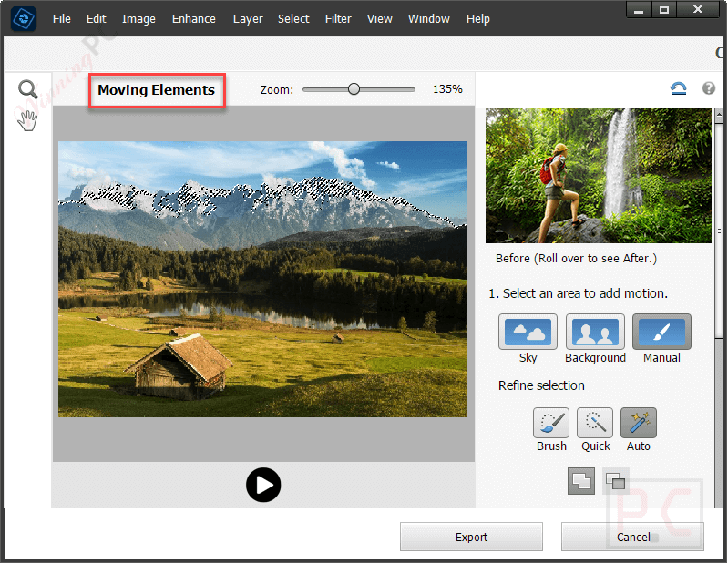The image size is (728, 564).
Task: Click the Moving Elements title
Action: [157, 90]
